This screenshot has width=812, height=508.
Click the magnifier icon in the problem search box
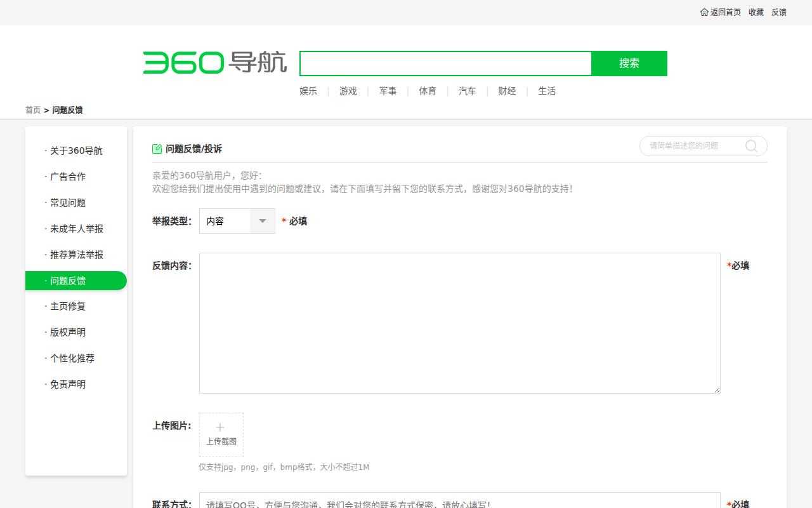(751, 146)
